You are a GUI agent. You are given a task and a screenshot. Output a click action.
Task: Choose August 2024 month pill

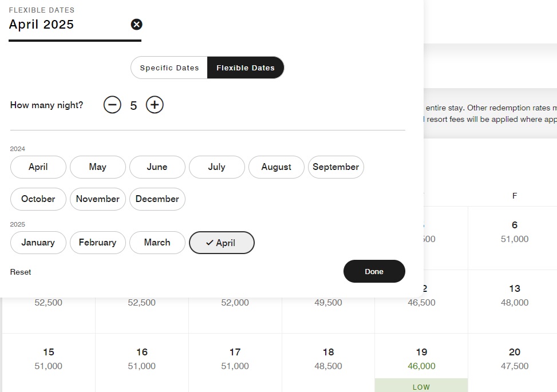276,167
